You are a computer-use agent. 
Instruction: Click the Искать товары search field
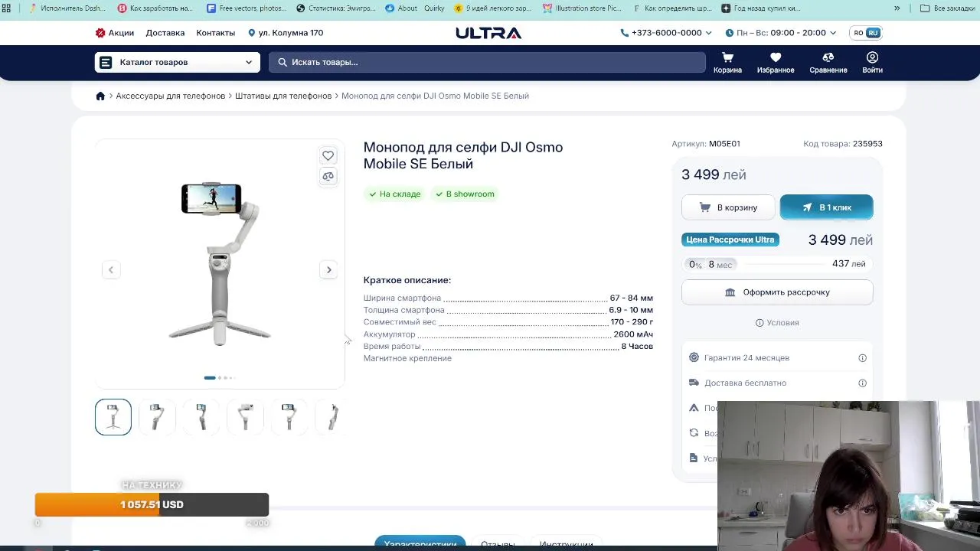487,62
